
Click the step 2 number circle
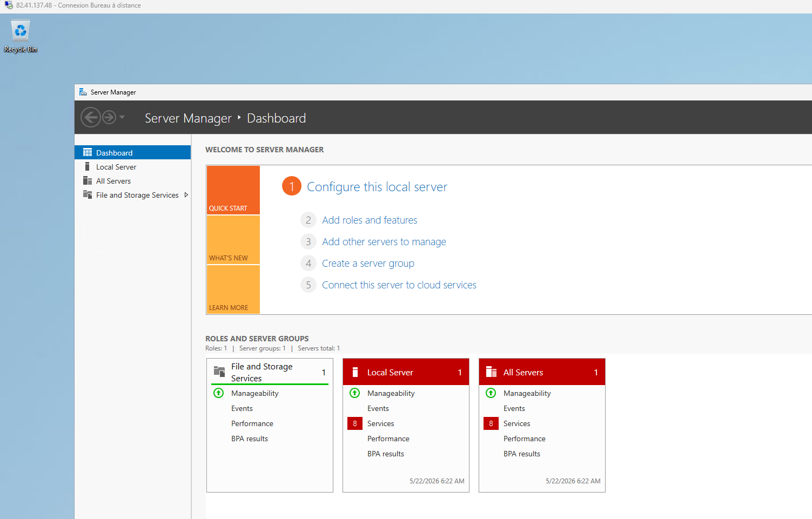308,220
